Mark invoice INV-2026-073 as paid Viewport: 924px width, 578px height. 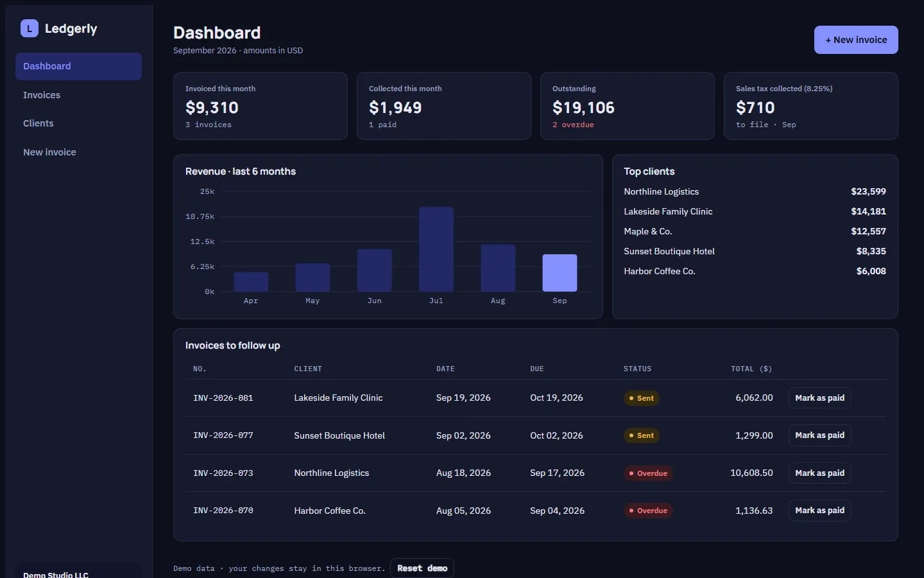point(819,473)
